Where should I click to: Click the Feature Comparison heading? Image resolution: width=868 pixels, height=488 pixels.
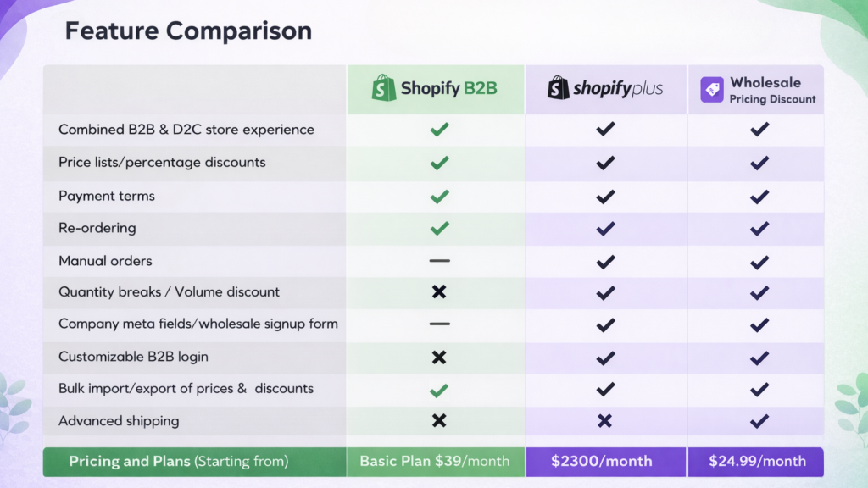188,31
